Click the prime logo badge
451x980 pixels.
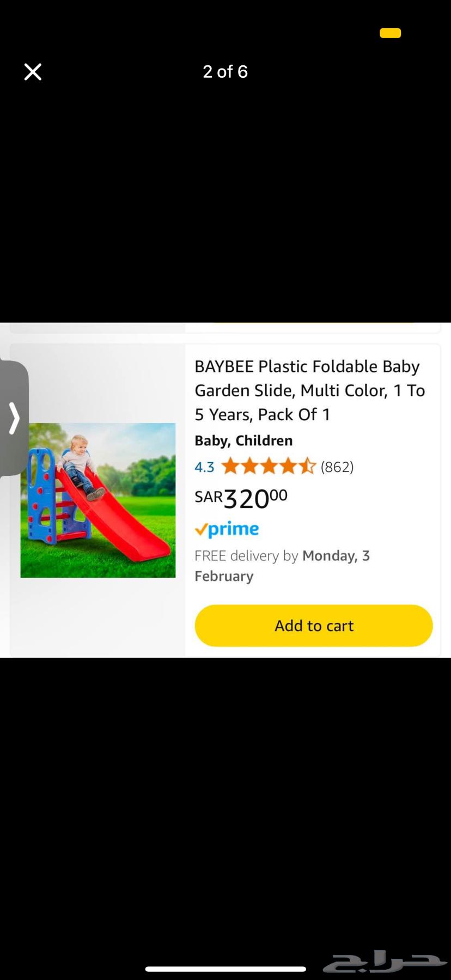pos(227,529)
